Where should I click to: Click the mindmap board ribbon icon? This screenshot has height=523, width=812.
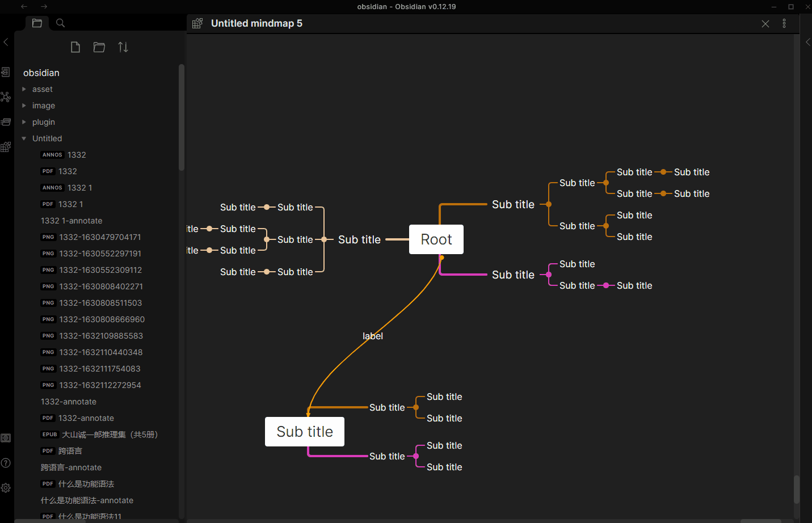(x=6, y=147)
